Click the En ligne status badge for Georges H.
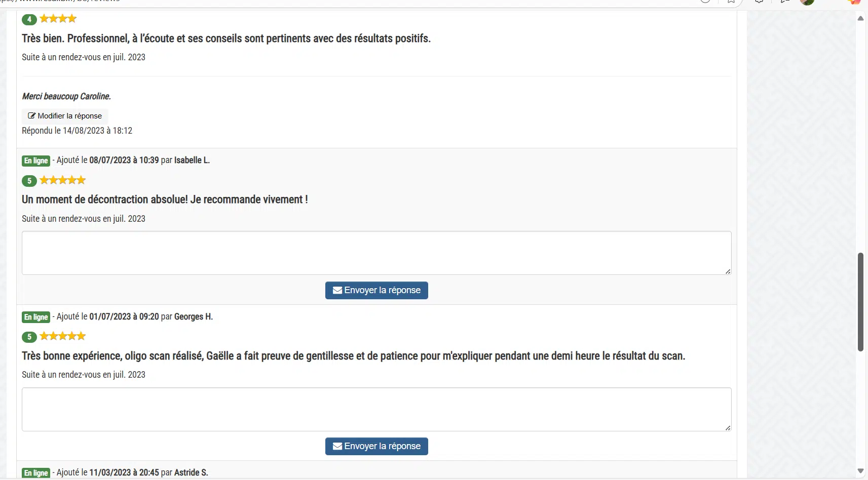The height and width of the screenshot is (480, 868). click(x=36, y=317)
